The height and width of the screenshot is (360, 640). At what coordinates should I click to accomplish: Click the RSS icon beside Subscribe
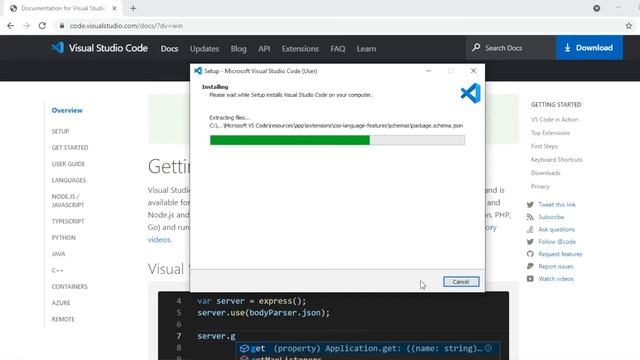[530, 217]
